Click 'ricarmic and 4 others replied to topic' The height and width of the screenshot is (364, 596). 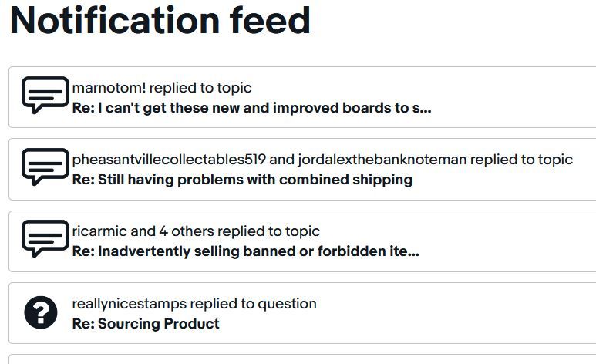click(x=196, y=231)
